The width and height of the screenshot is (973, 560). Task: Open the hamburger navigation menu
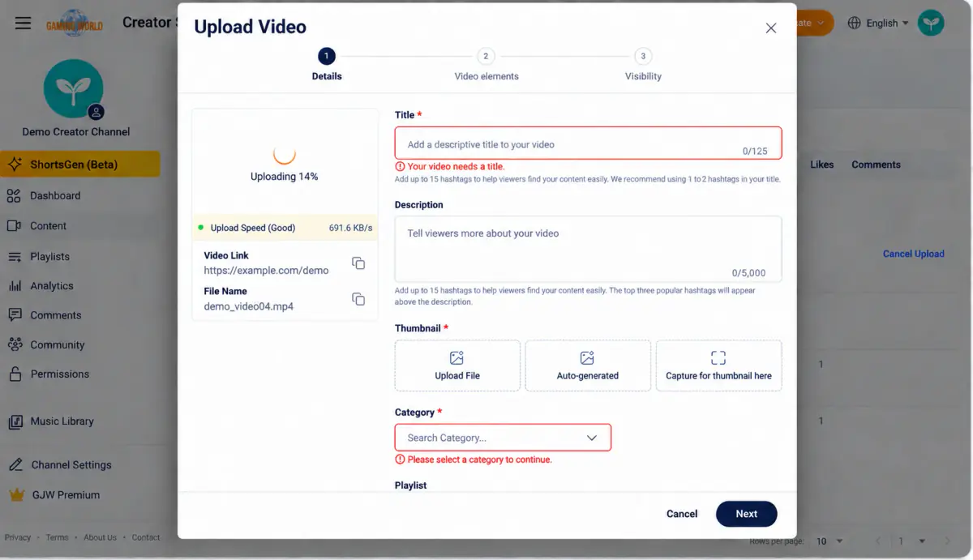tap(23, 23)
